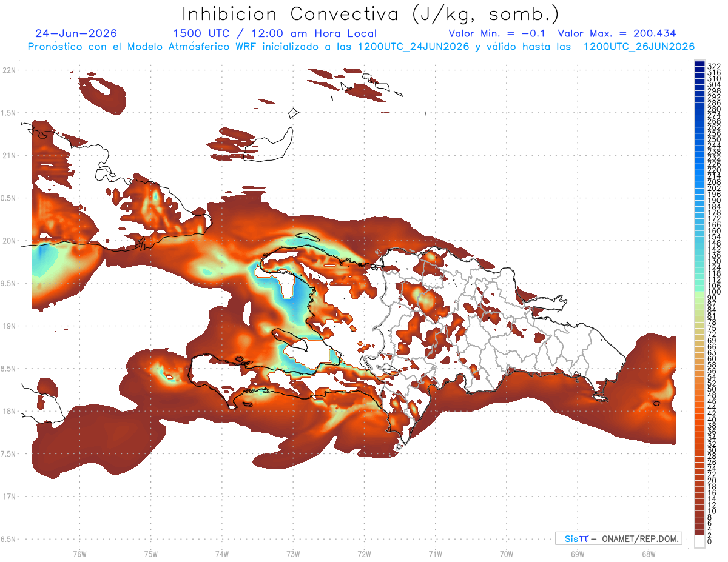The height and width of the screenshot is (562, 728).
Task: Click the 'SisTT - ONAMET/REP.DOM.' credit box
Action: tap(618, 538)
